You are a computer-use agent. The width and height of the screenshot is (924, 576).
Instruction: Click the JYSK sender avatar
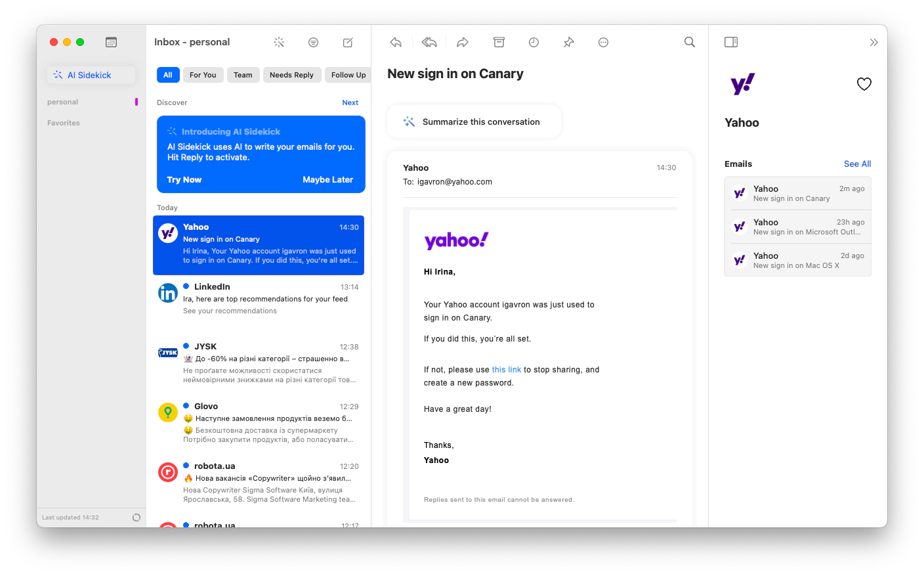coord(168,353)
